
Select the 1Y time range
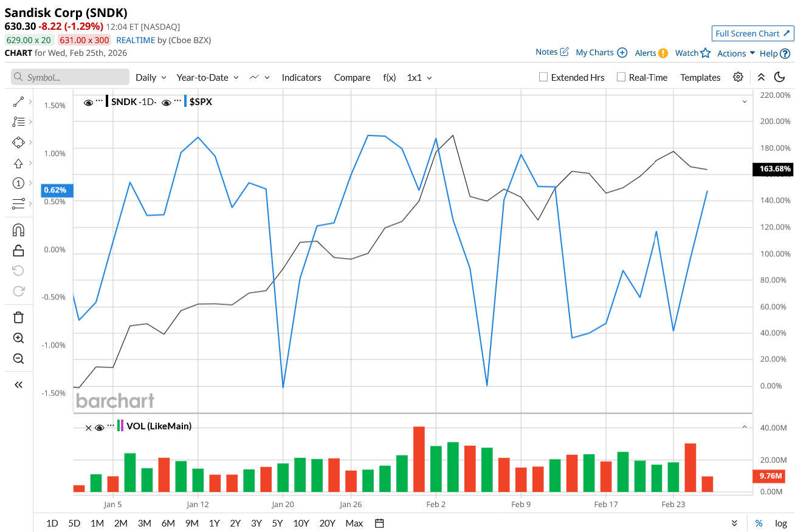214,523
